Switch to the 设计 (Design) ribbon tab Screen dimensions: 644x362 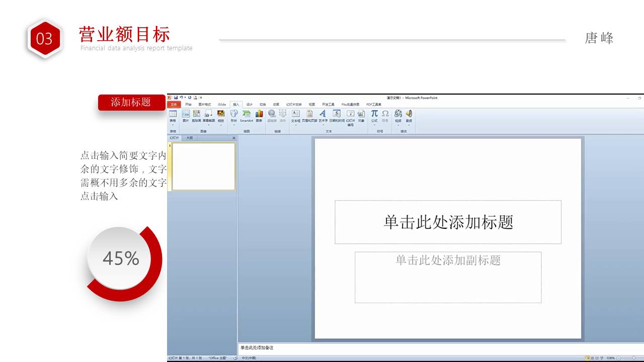click(x=249, y=105)
